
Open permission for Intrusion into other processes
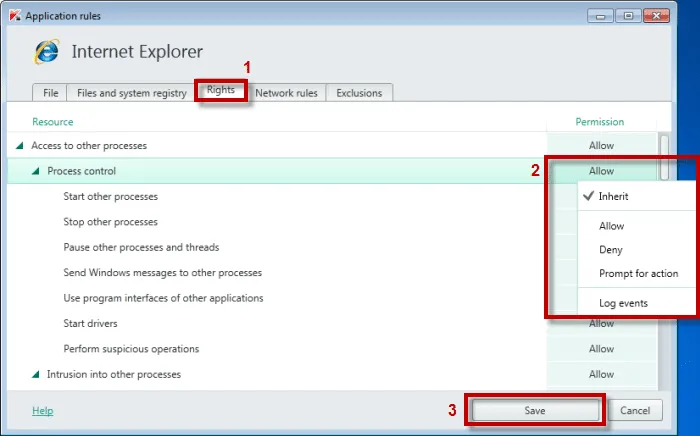pos(601,374)
